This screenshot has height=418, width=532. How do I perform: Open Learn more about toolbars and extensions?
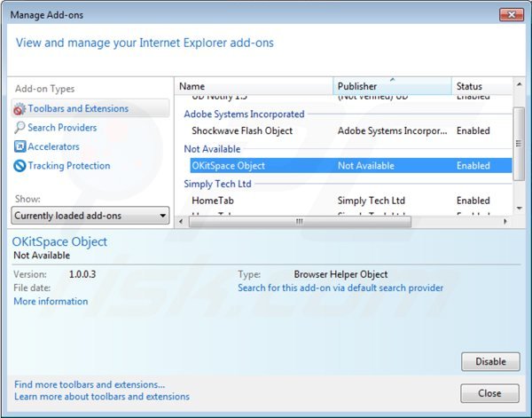tap(102, 397)
